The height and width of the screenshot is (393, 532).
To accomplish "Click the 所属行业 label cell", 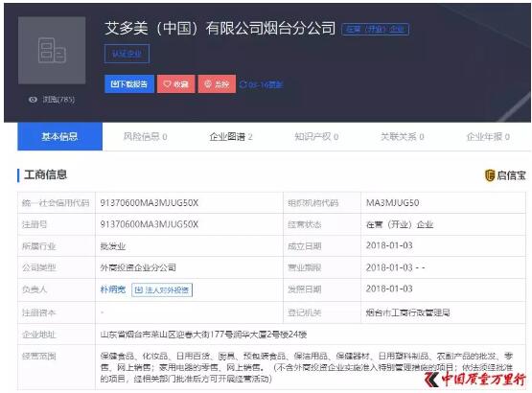I will [x=57, y=246].
